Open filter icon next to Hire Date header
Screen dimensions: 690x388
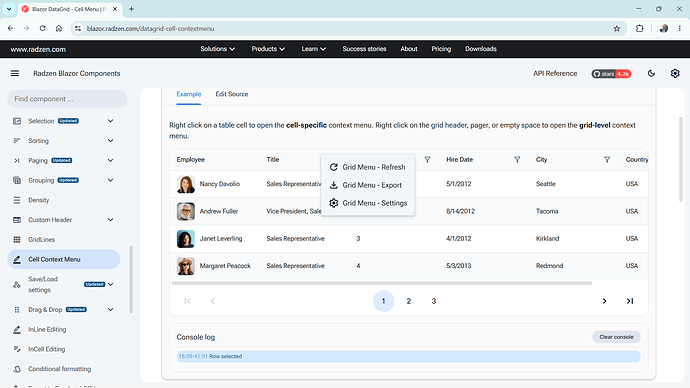click(x=517, y=160)
